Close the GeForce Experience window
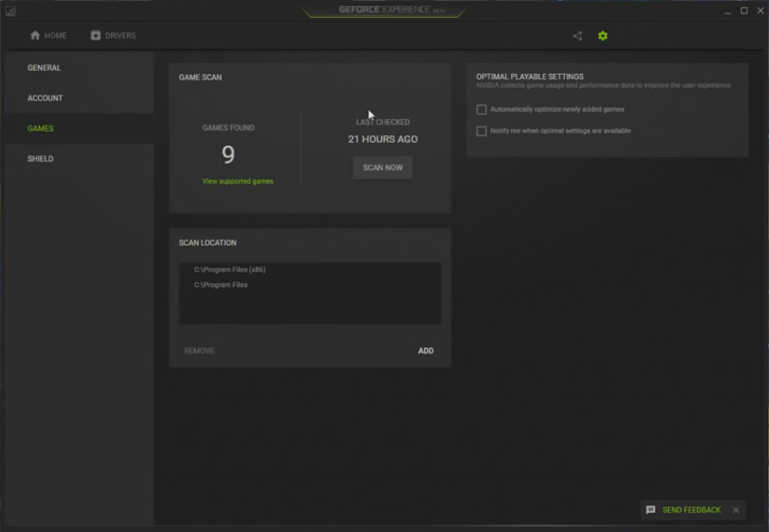This screenshot has height=532, width=769. [760, 11]
